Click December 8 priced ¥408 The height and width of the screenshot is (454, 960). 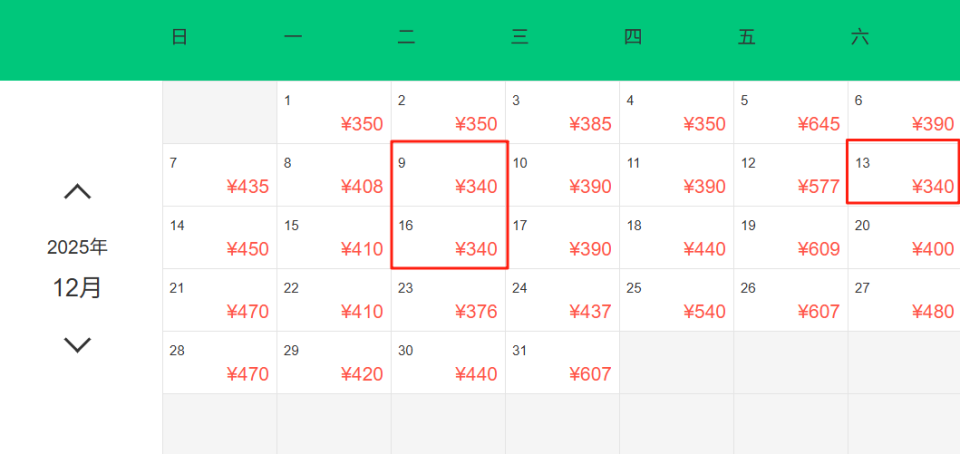[x=334, y=175]
